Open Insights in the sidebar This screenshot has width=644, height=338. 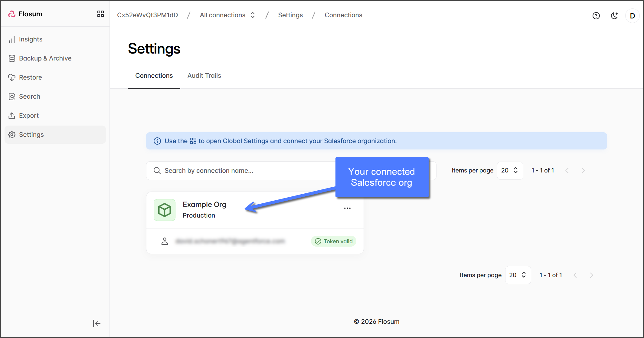coord(31,39)
